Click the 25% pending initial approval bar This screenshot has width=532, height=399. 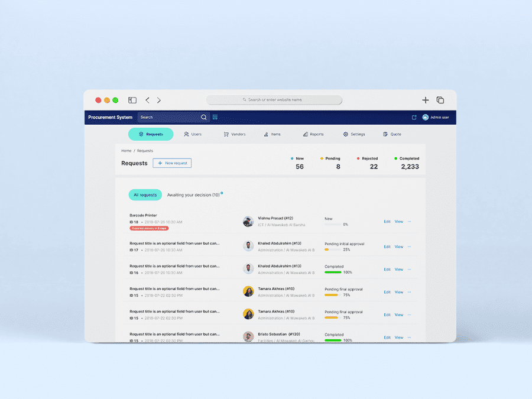point(333,249)
